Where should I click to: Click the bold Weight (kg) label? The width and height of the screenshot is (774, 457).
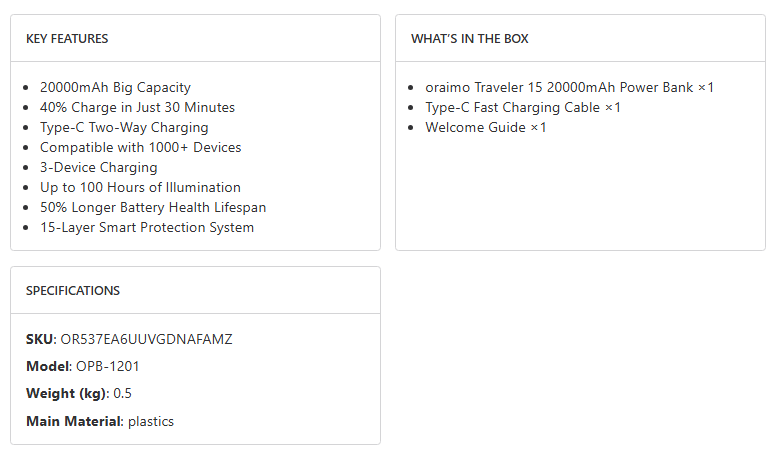(66, 393)
